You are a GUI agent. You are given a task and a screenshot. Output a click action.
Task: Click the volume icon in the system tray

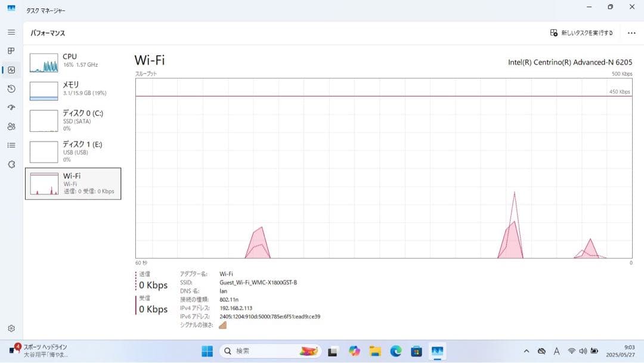click(583, 351)
